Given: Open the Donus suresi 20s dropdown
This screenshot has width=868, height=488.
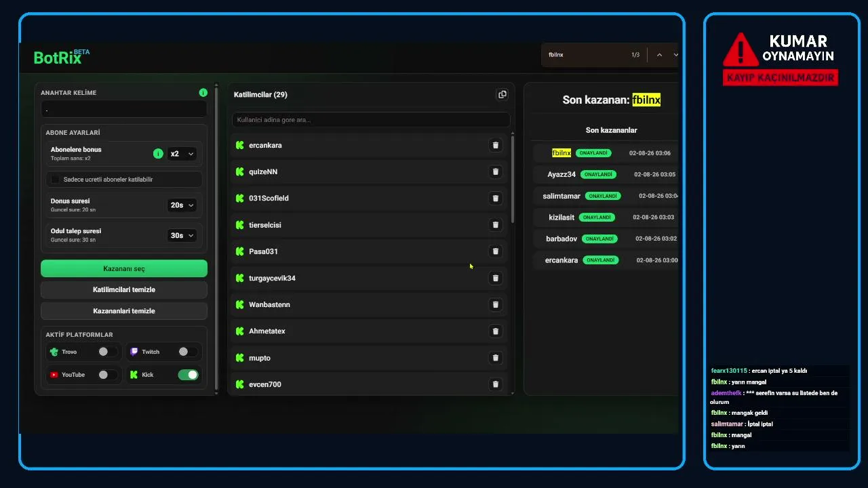Looking at the screenshot, I should [182, 205].
